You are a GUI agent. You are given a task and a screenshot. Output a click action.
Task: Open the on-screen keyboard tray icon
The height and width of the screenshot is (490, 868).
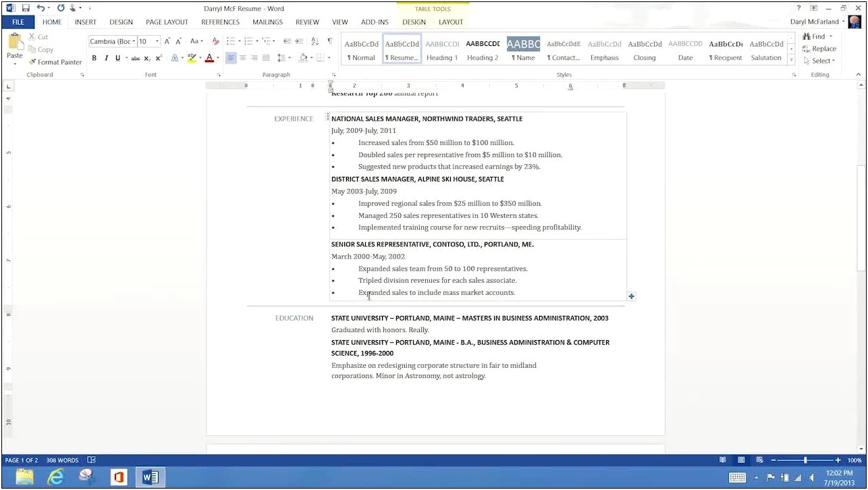[x=737, y=477]
